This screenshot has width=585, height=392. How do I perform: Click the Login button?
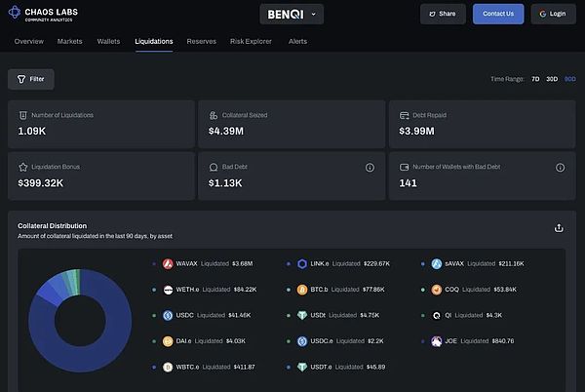click(x=553, y=14)
